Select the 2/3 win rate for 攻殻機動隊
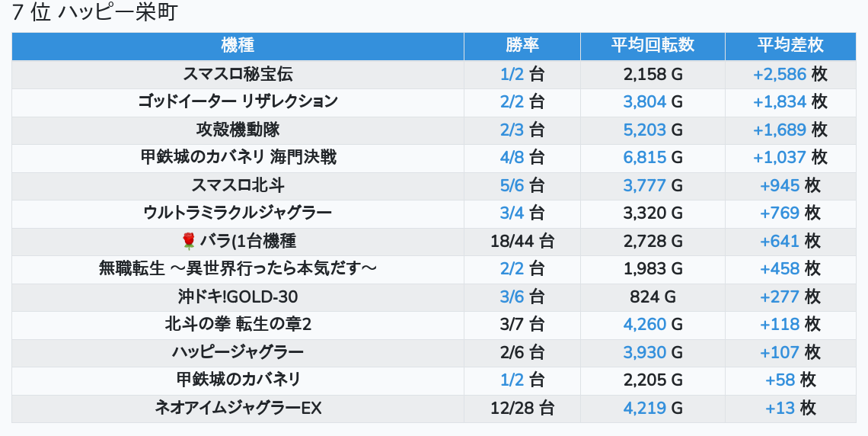The image size is (868, 436). [512, 130]
